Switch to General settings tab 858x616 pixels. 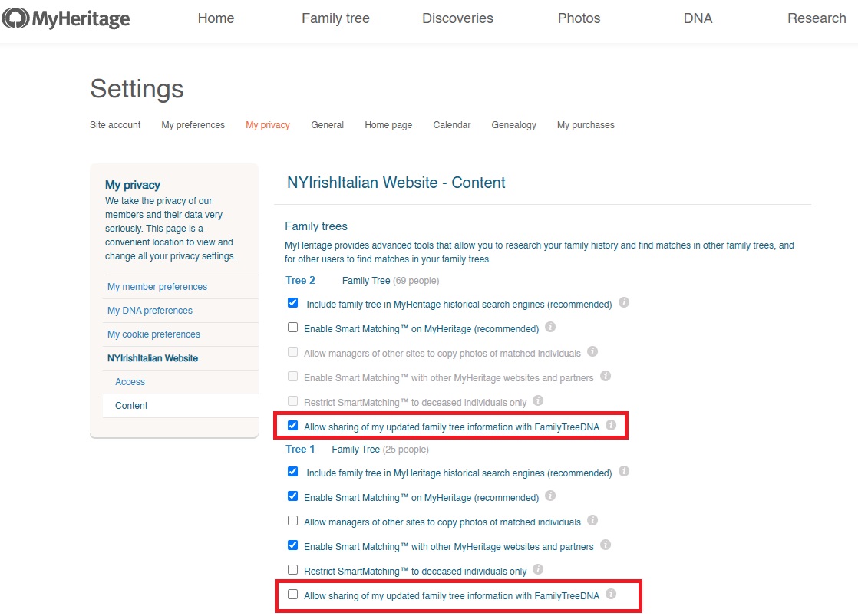point(327,125)
